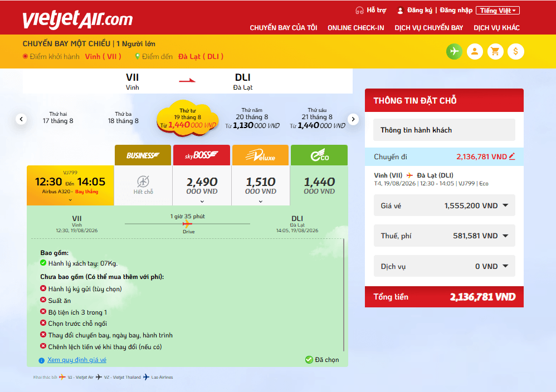Select the dollar payment step icon
556x392 pixels.
(516, 52)
